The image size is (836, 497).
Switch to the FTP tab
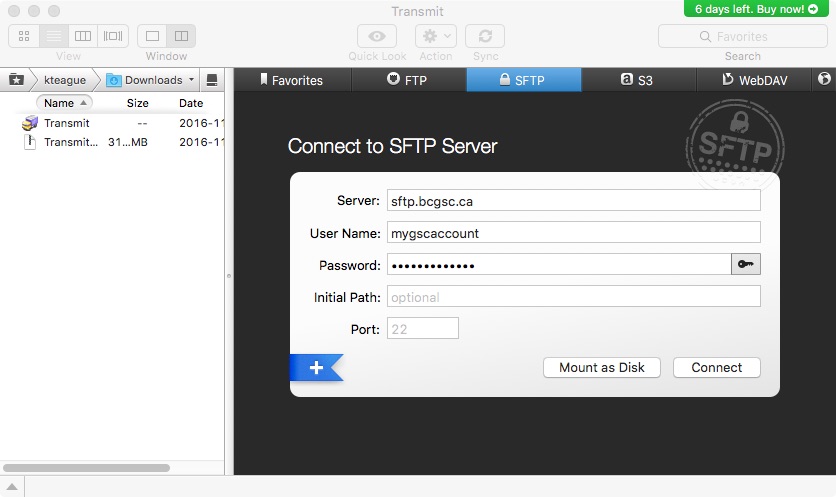click(x=408, y=80)
